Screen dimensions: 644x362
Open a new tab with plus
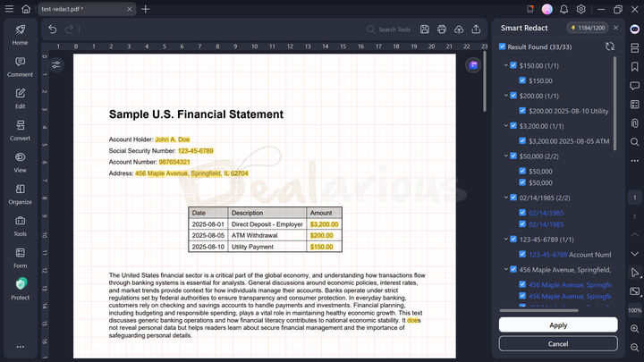click(x=146, y=9)
